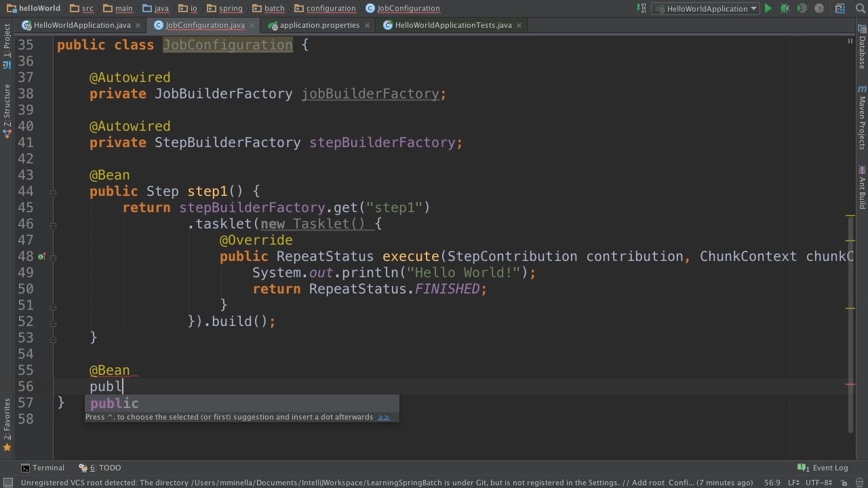Click the configuration package breadcrumb
The width and height of the screenshot is (868, 488).
pos(325,8)
